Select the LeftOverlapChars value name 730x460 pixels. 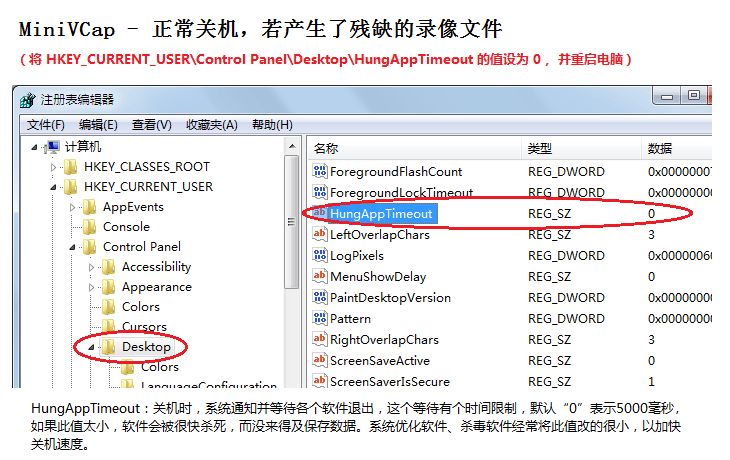(379, 235)
